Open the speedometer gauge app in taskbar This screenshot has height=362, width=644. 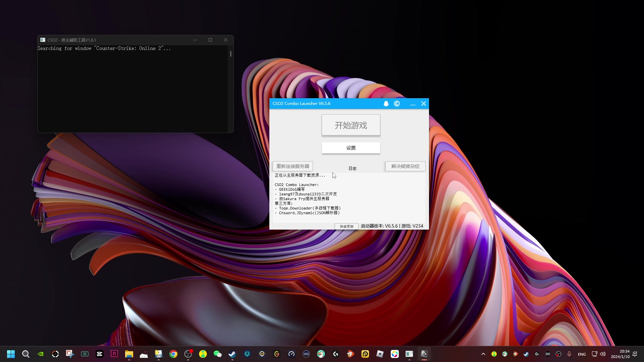[291, 354]
